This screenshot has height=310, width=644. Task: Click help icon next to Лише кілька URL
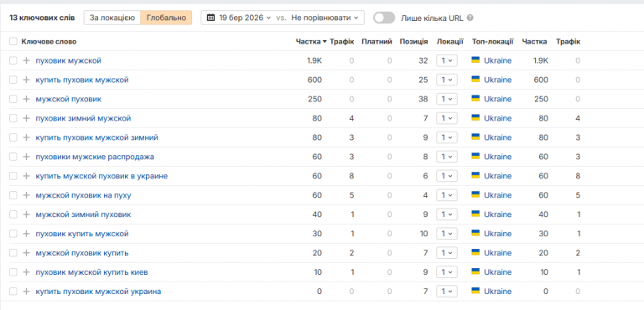[470, 18]
